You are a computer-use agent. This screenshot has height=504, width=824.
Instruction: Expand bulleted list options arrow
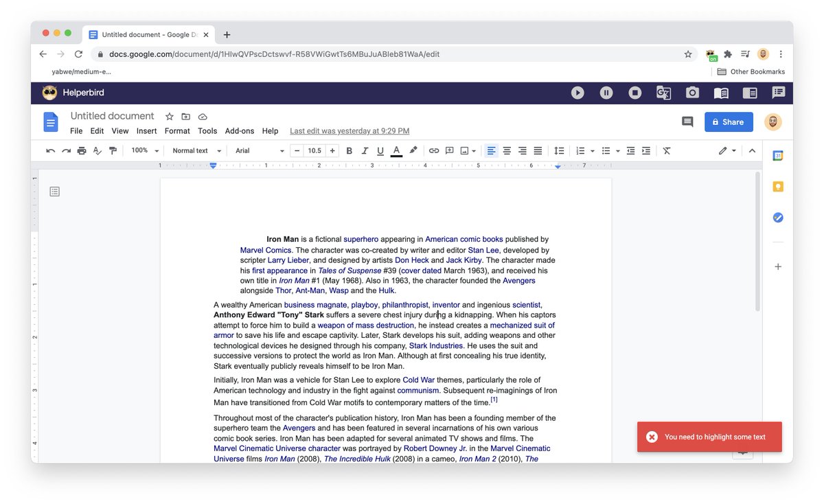[x=618, y=150]
